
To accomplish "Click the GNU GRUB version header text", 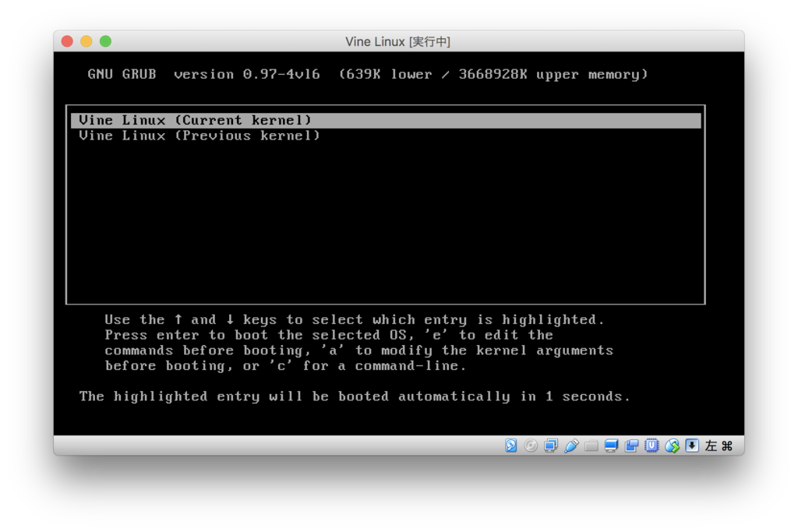I will pos(368,74).
